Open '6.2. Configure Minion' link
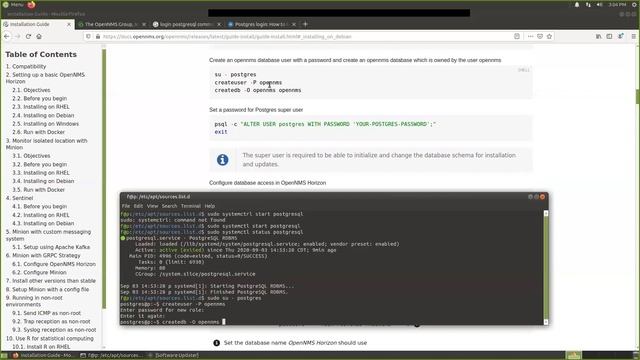Viewport: 640px width, 360px height. point(39,272)
